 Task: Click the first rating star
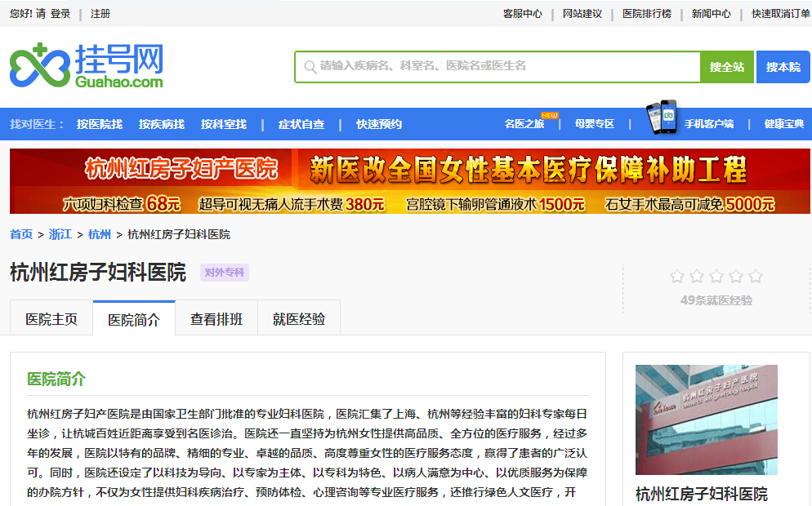pos(677,276)
